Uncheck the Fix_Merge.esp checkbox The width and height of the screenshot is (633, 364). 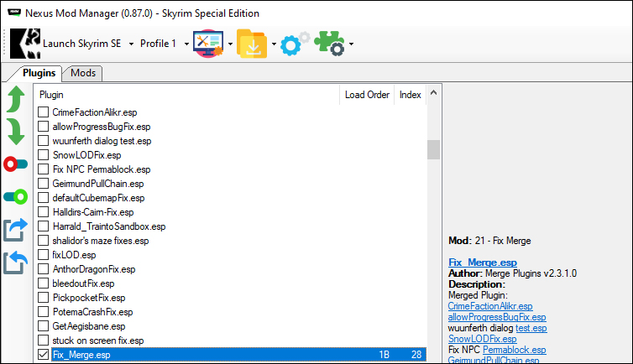[43, 354]
